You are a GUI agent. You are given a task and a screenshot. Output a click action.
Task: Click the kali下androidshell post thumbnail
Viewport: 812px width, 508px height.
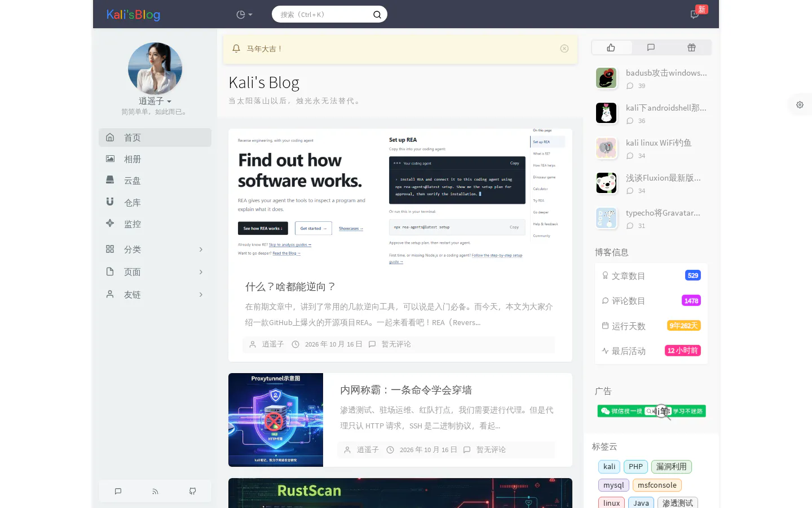606,113
